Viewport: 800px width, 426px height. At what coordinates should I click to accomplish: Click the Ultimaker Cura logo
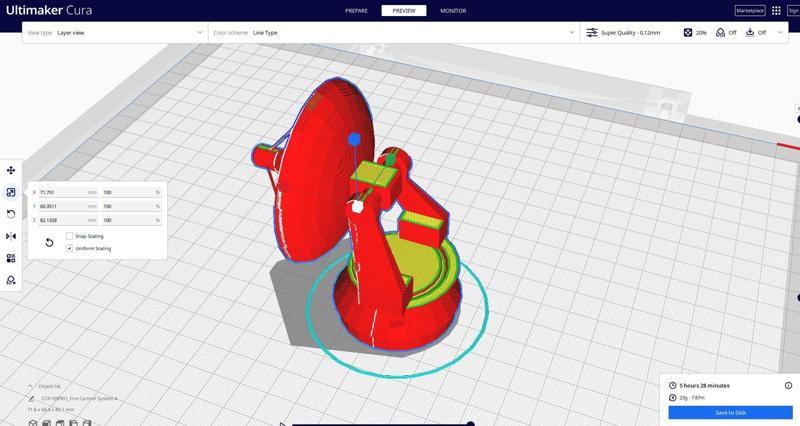[x=49, y=10]
